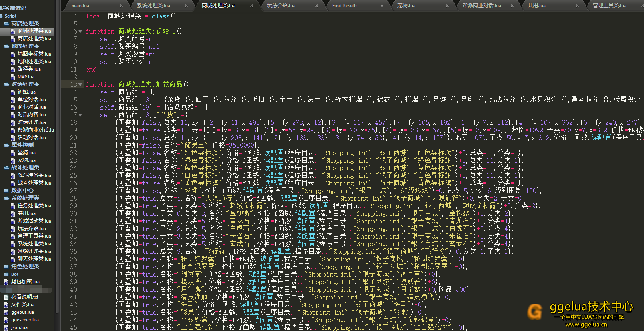Collapse the 战斗处理类 folder
The height and width of the screenshot is (331, 644).
[x=7, y=168]
